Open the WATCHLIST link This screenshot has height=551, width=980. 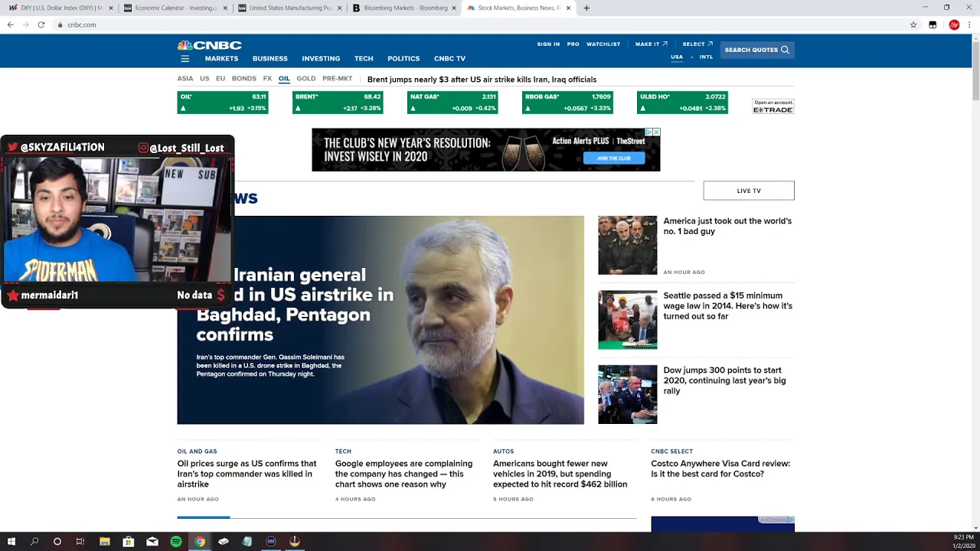pyautogui.click(x=603, y=44)
